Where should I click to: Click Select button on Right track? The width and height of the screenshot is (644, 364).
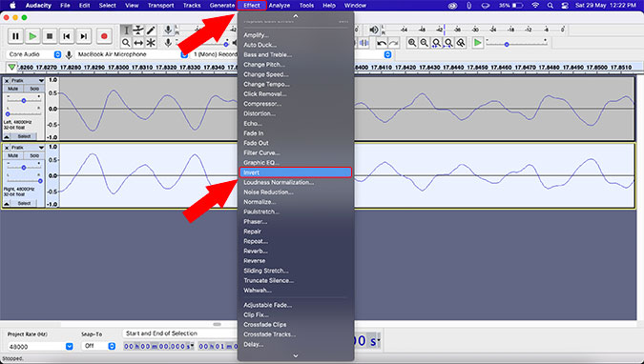tap(24, 203)
